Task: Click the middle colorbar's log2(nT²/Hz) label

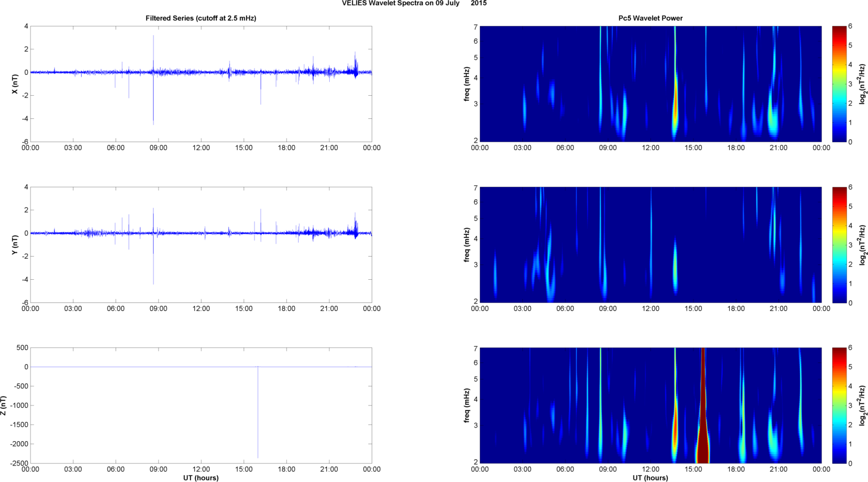Action: click(863, 245)
